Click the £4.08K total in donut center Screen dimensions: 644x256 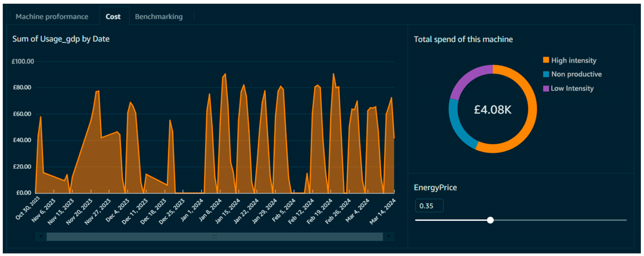[493, 110]
